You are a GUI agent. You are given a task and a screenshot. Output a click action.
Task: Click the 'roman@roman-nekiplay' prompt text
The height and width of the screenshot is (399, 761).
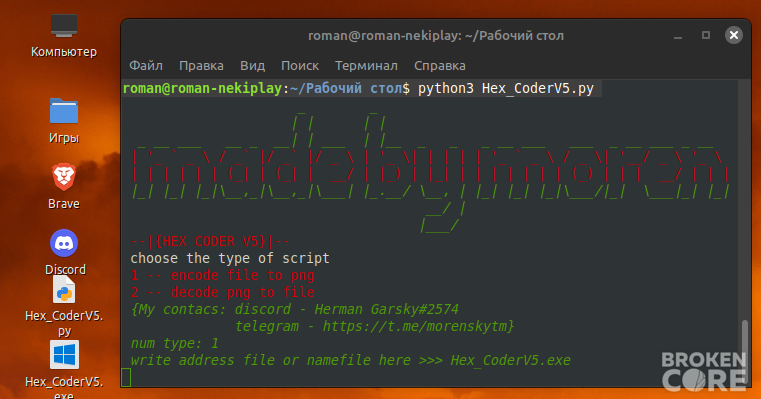click(202, 88)
